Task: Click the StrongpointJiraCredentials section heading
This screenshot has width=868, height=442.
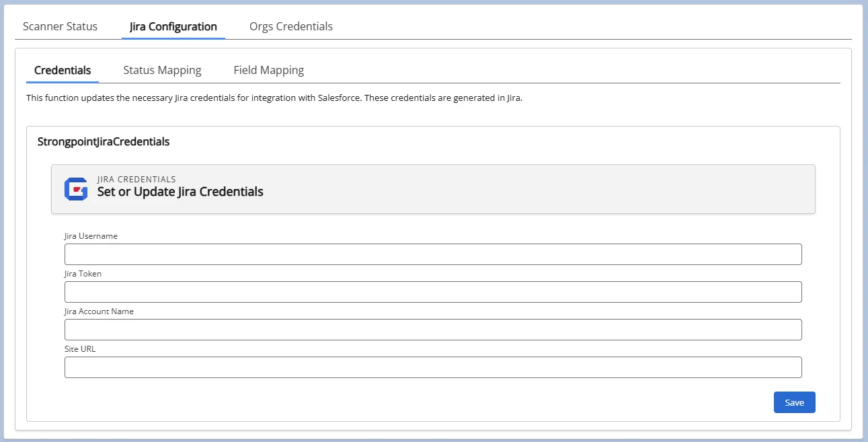Action: (x=104, y=141)
